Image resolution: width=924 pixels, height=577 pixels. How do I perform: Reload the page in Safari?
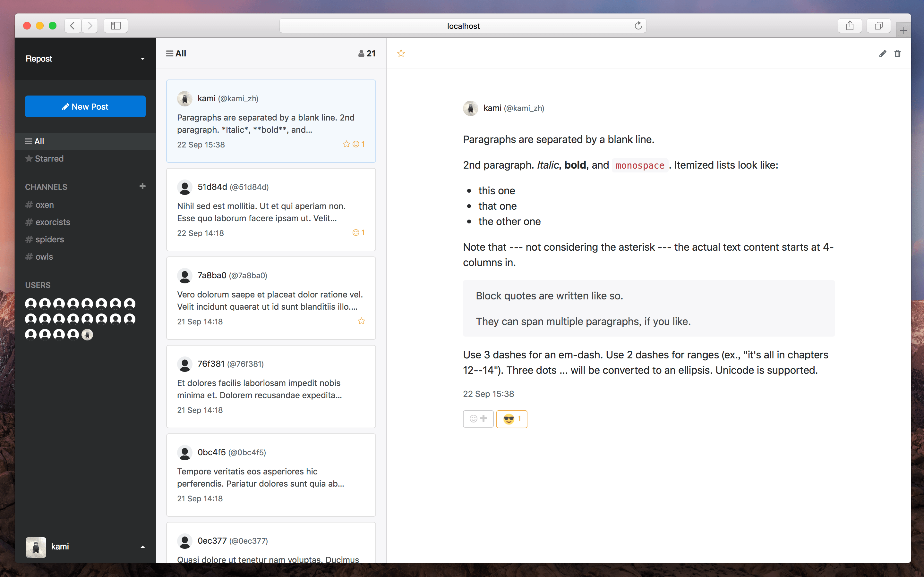638,26
